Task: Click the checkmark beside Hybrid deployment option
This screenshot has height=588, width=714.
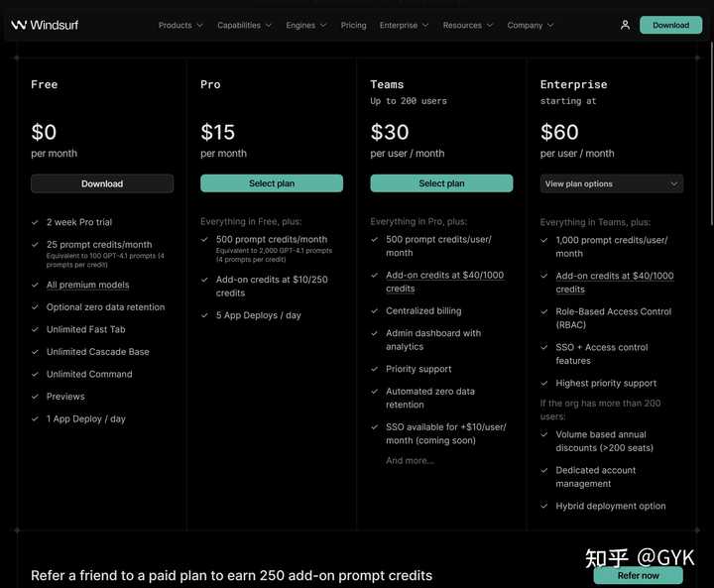Action: pos(544,506)
